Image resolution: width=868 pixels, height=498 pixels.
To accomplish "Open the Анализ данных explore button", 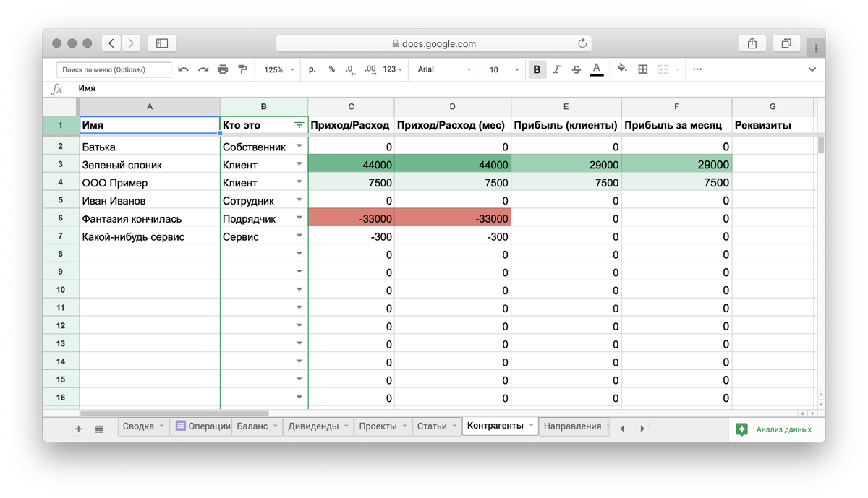I will pyautogui.click(x=774, y=429).
